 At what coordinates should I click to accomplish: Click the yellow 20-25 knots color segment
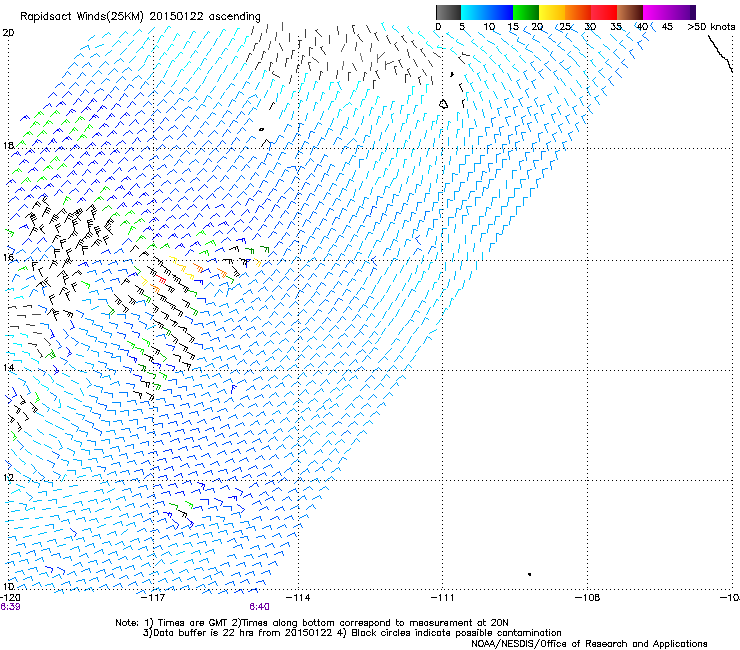point(552,12)
